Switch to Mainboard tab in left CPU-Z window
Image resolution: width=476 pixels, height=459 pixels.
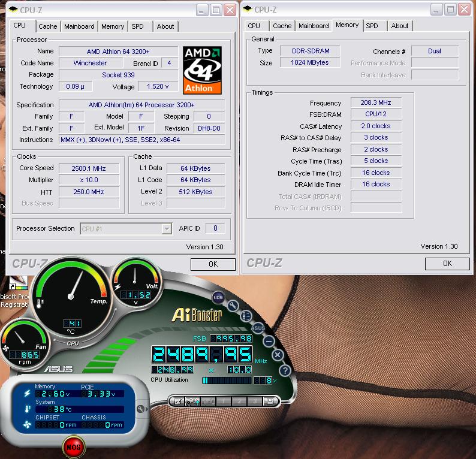point(79,26)
